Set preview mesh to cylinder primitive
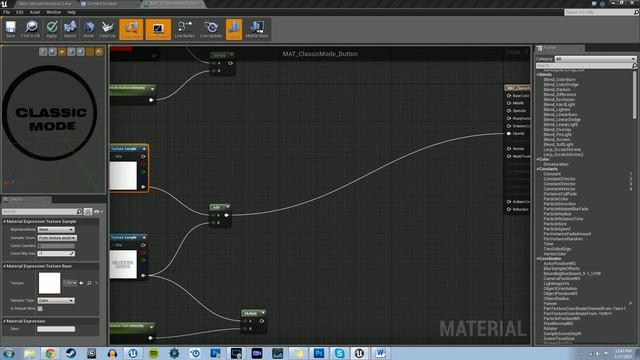 click(43, 51)
